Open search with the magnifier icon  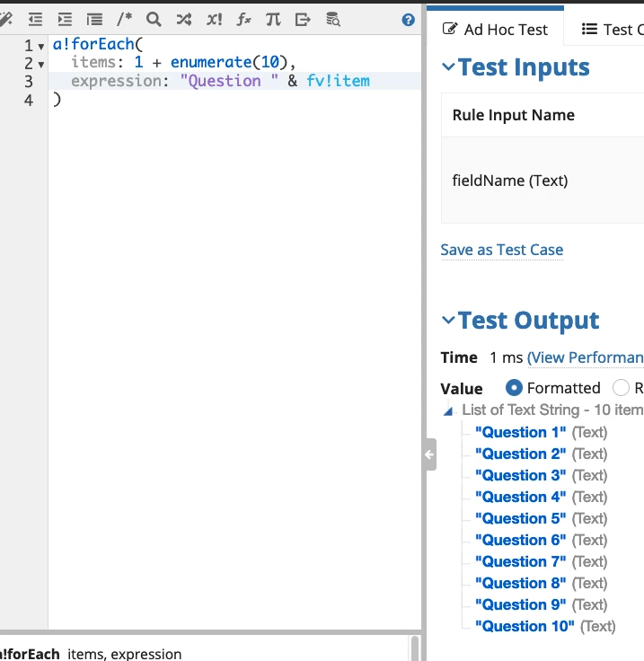click(154, 20)
